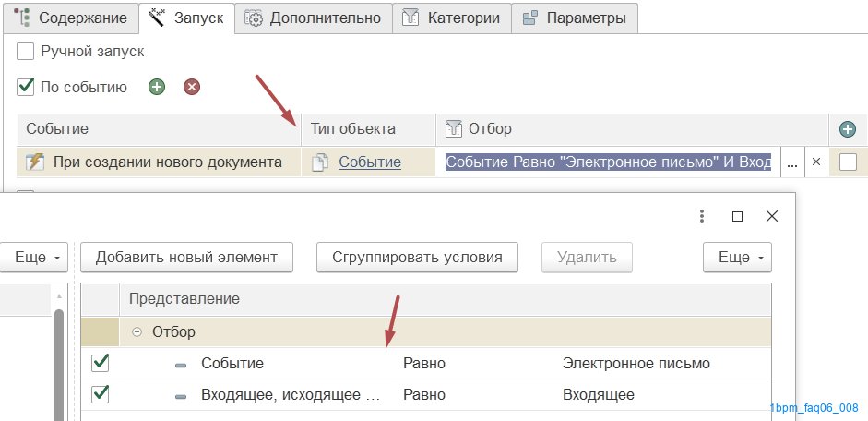Click the filter text input in Отбор column
The width and height of the screenshot is (868, 421).
click(x=607, y=162)
